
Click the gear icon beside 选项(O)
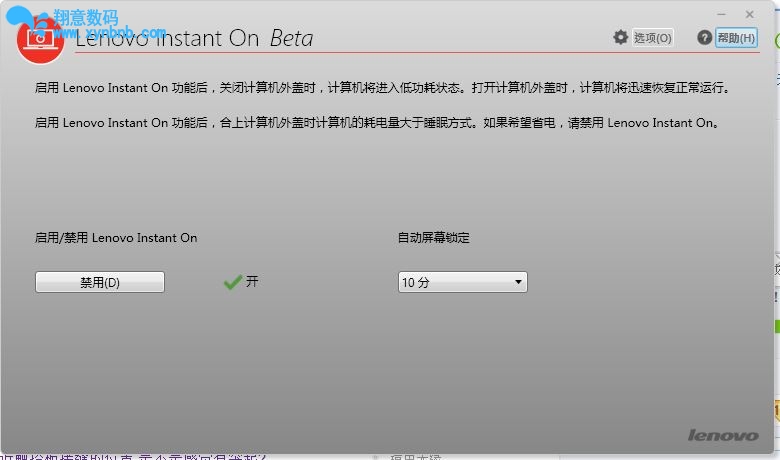(621, 37)
